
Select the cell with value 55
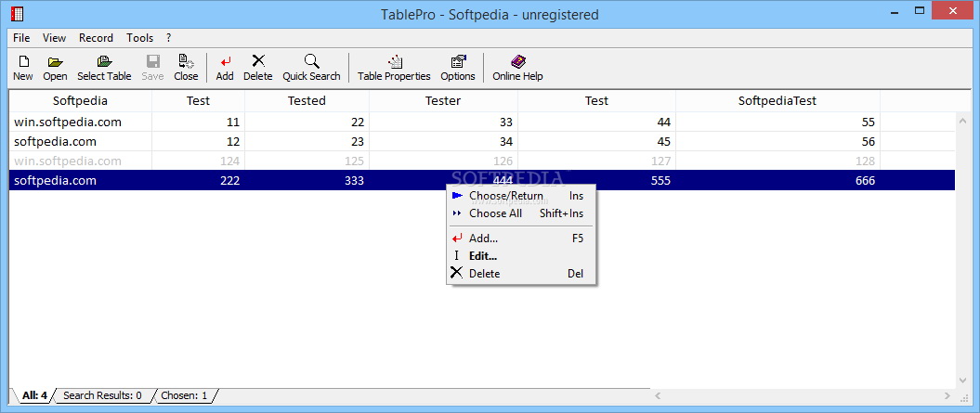pyautogui.click(x=777, y=122)
